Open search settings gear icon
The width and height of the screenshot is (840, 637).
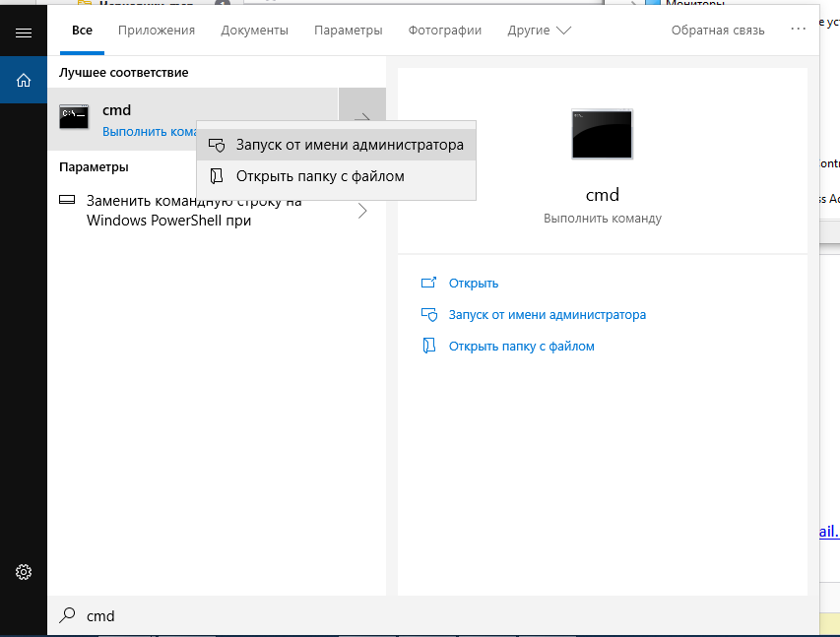tap(24, 572)
